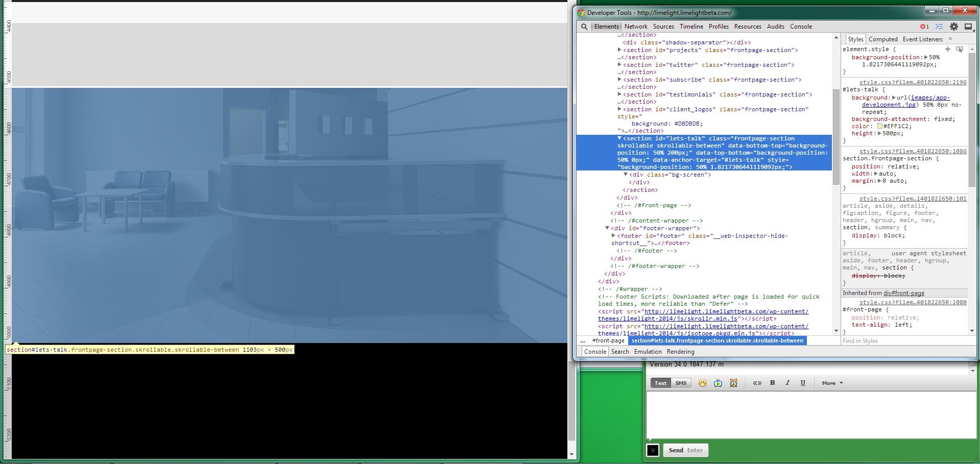This screenshot has height=464, width=980.
Task: Click the black U avatar icon
Action: coord(653,450)
